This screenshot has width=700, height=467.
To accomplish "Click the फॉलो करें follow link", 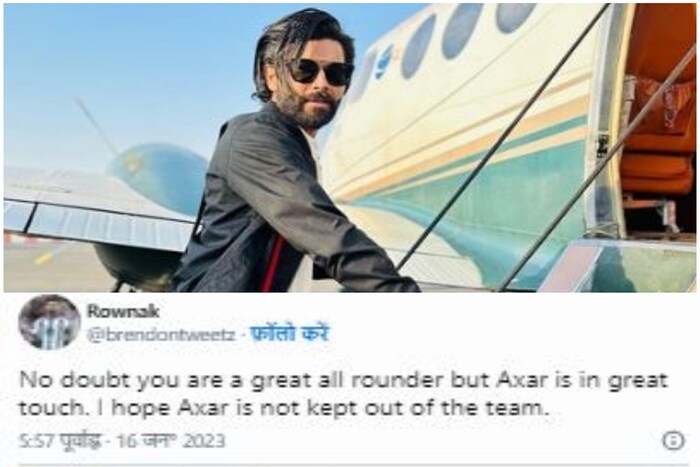I will point(289,334).
